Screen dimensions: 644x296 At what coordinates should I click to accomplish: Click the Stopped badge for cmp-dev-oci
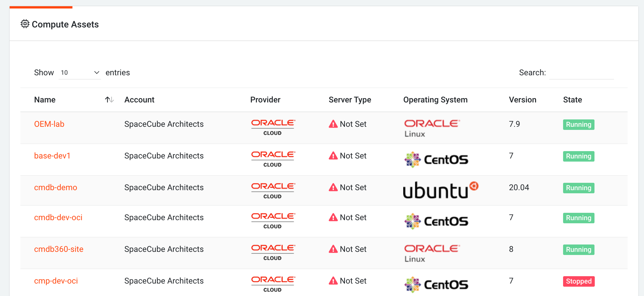[x=579, y=281]
